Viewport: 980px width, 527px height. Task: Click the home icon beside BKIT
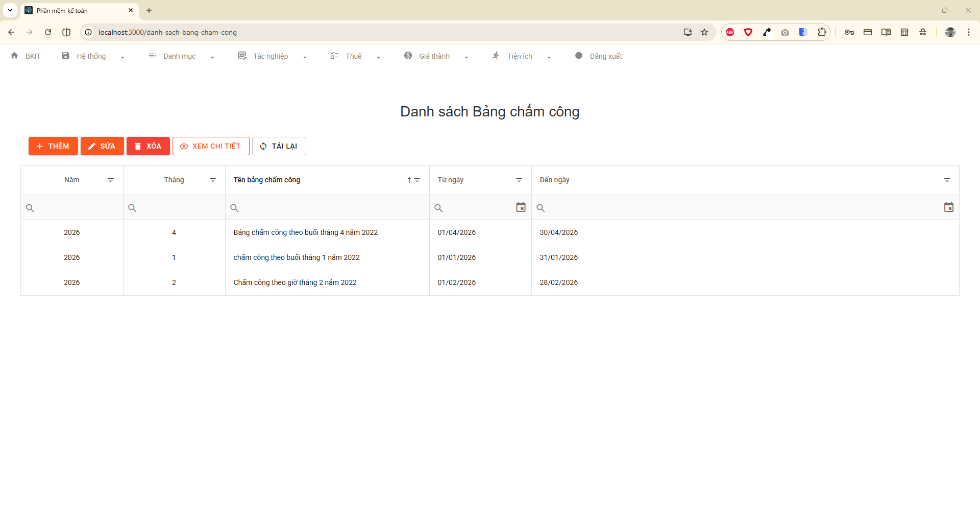[14, 56]
